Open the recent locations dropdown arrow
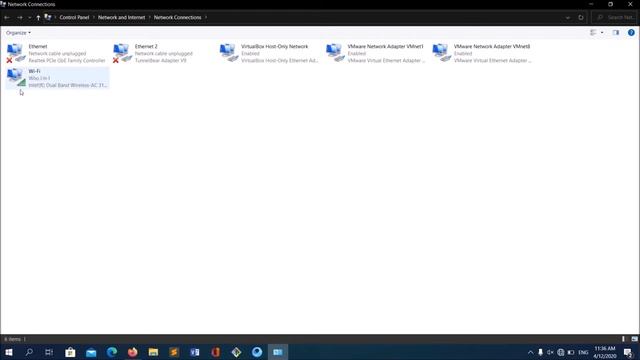Screen dimensions: 640x360 pyautogui.click(x=29, y=18)
